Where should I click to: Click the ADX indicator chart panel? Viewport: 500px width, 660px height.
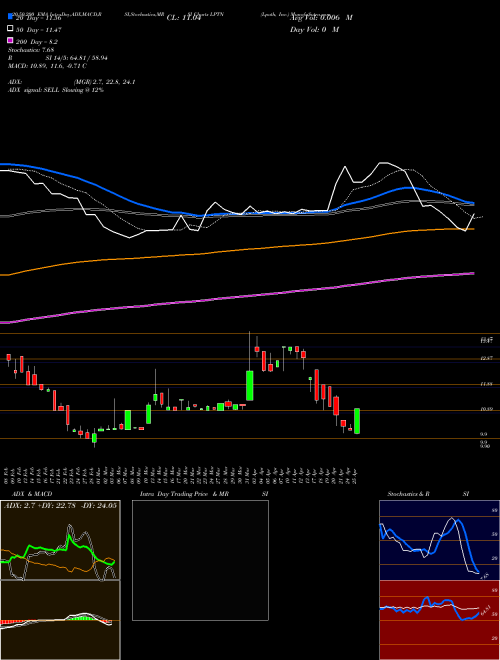click(60, 540)
